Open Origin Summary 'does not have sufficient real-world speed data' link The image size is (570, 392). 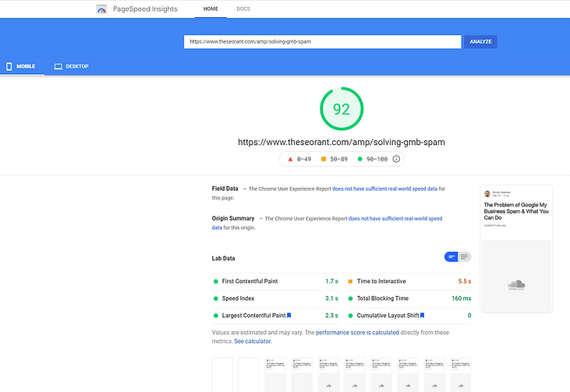tap(395, 219)
